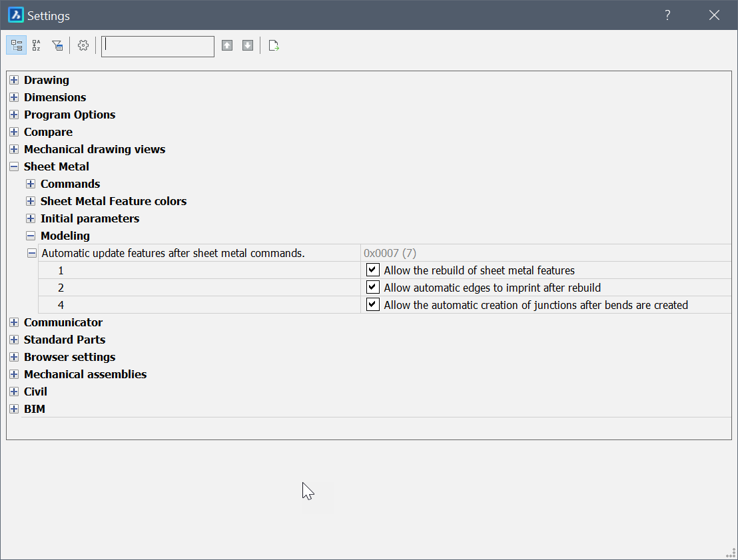Click the export settings icon

[274, 45]
